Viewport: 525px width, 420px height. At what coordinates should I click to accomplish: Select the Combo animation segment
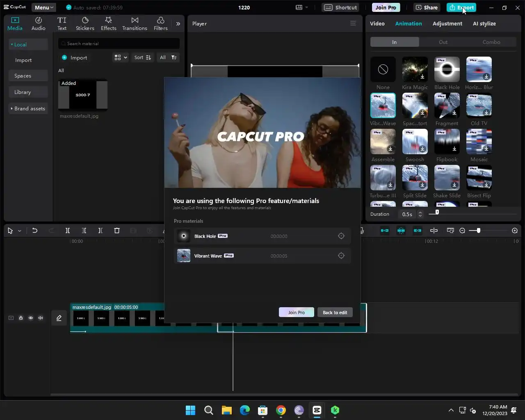pyautogui.click(x=491, y=42)
